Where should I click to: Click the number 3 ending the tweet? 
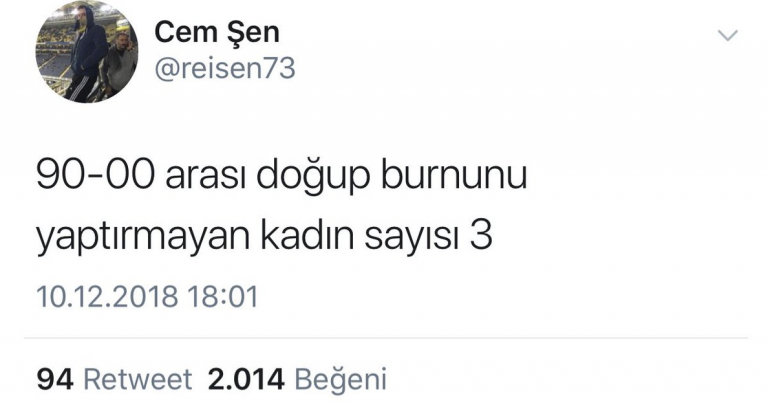pos(481,236)
